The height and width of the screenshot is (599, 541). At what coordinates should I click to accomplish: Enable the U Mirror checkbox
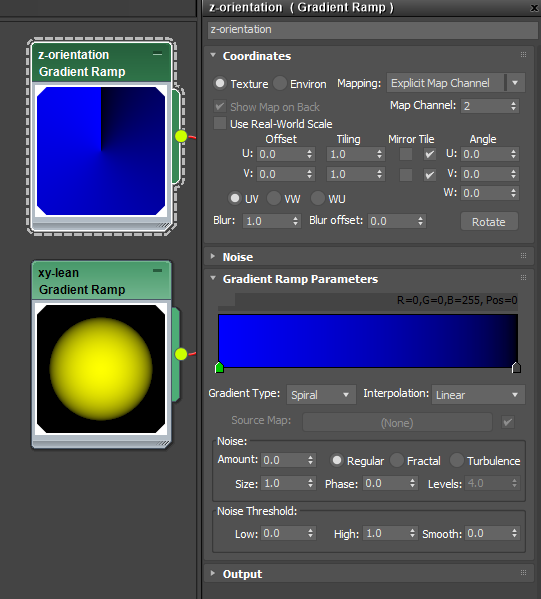coord(406,154)
